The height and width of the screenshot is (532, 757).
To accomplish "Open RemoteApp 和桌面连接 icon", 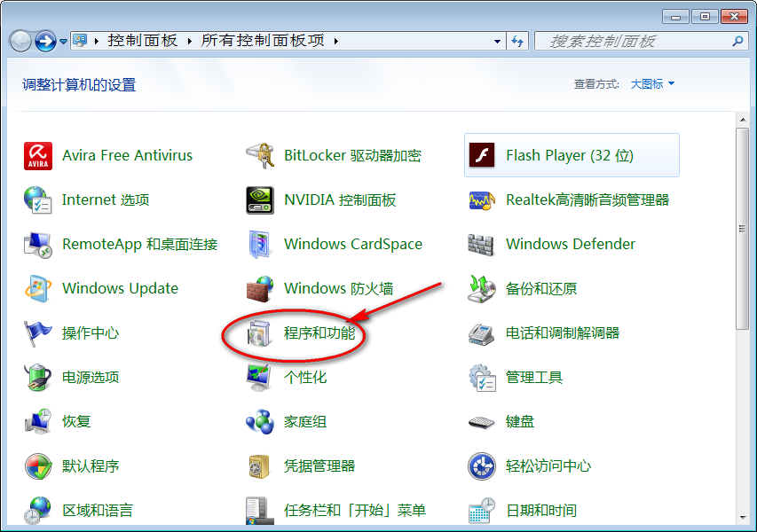I will [x=38, y=245].
